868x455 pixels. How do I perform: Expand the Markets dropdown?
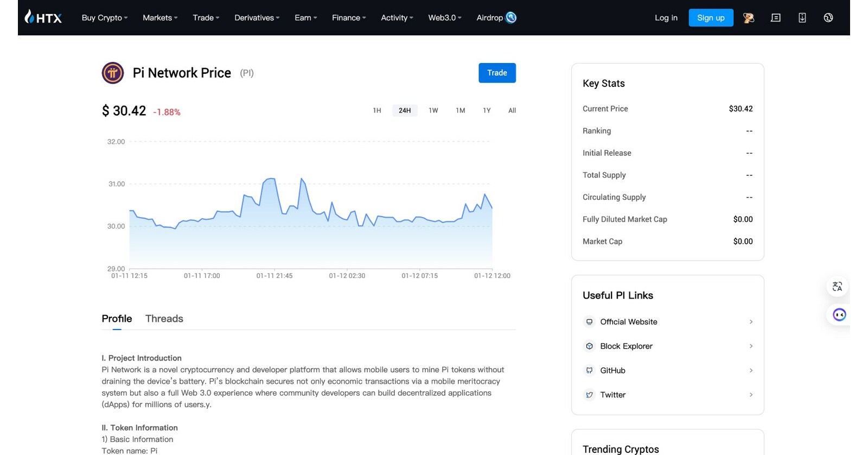160,18
